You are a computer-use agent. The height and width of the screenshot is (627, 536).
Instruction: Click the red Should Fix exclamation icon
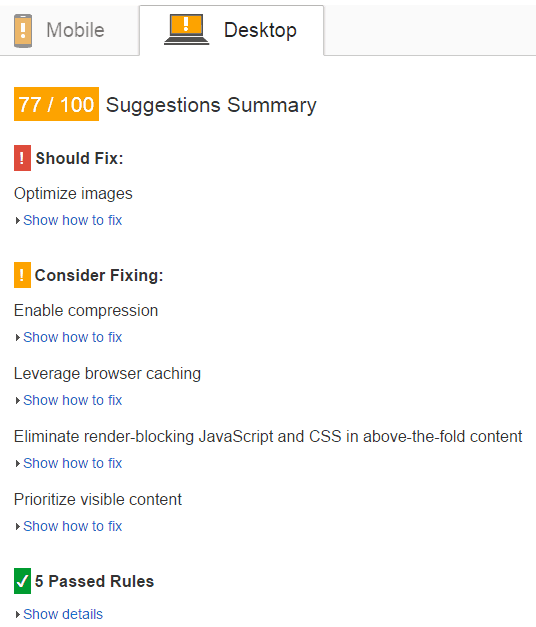[x=22, y=158]
